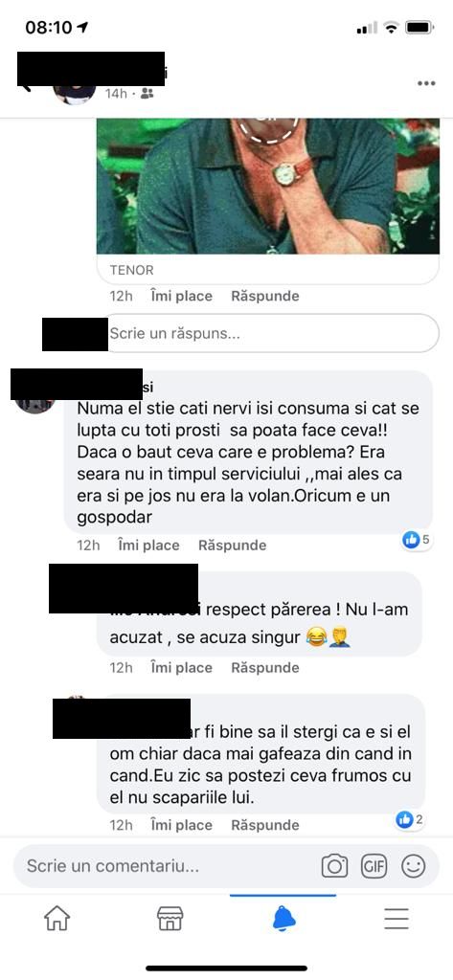Tap the friends audience icon beside 14h
The height and width of the screenshot is (980, 453).
[x=147, y=94]
